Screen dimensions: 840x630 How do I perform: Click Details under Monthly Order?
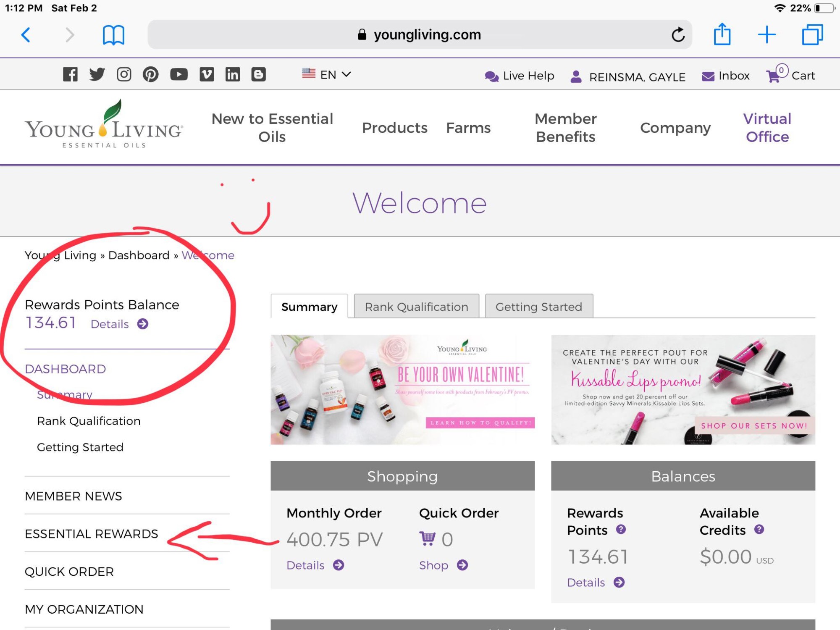(305, 565)
